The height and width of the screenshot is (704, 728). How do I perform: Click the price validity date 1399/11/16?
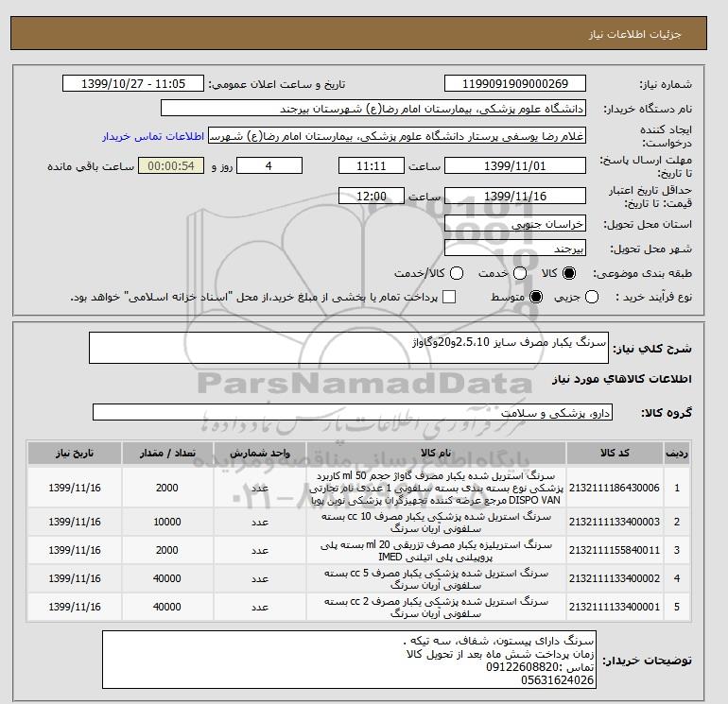(x=515, y=196)
